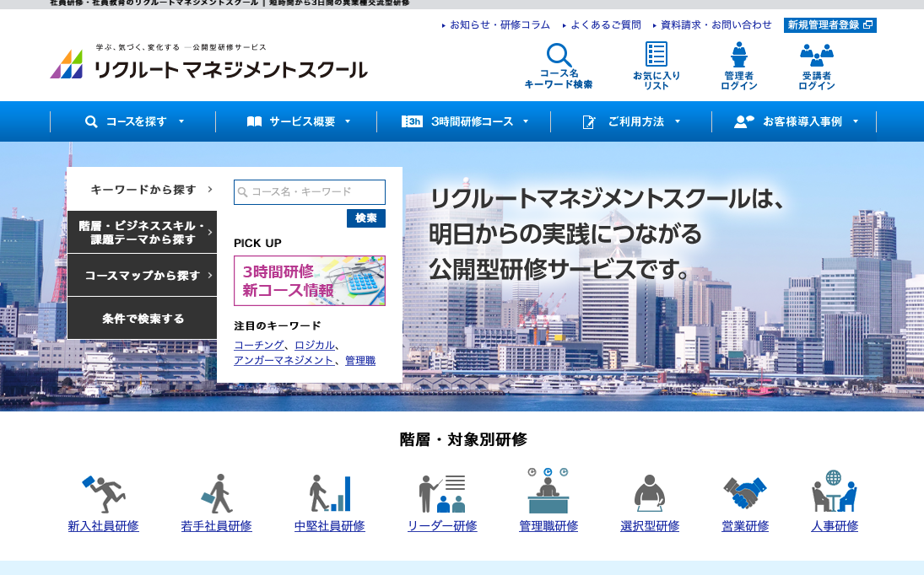Click the コーチング keyword link
924x575 pixels.
click(x=259, y=346)
